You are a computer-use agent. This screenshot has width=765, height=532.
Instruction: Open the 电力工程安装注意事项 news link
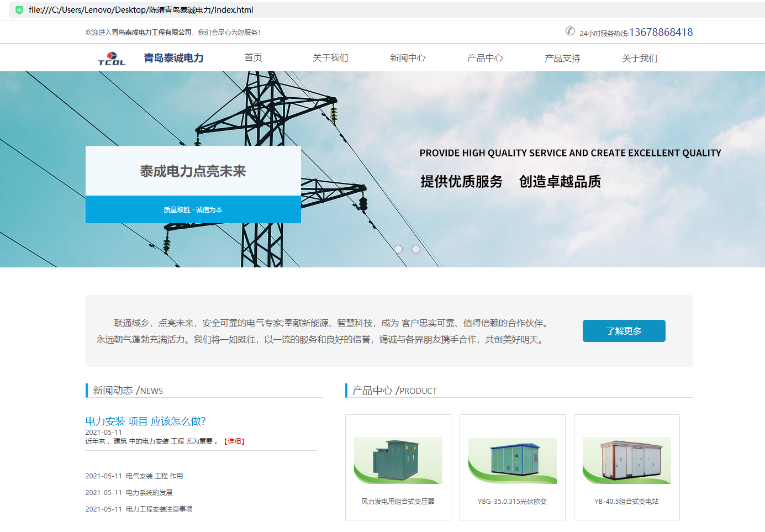[x=159, y=509]
